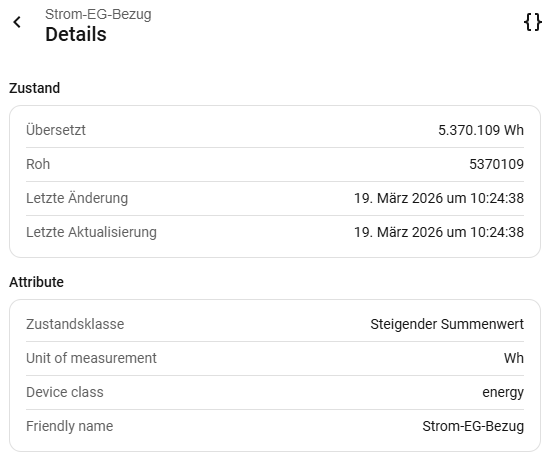
Task: Click the raw value 5370109
Action: pyautogui.click(x=496, y=164)
